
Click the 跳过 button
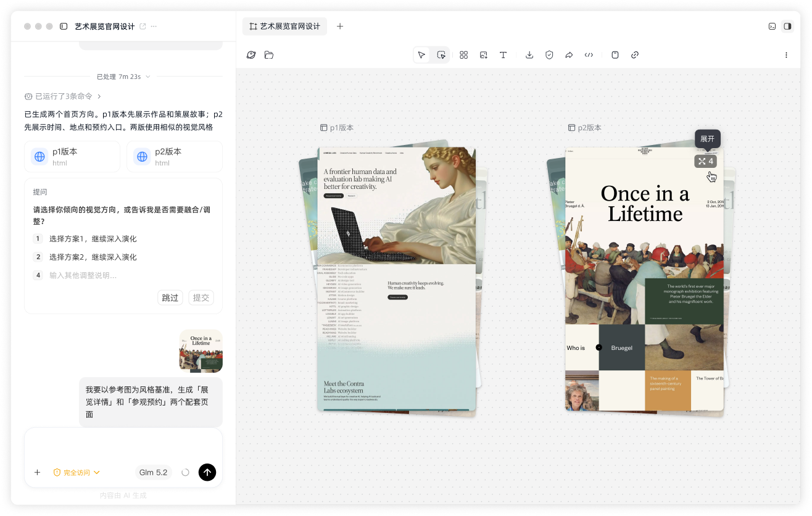coord(170,298)
